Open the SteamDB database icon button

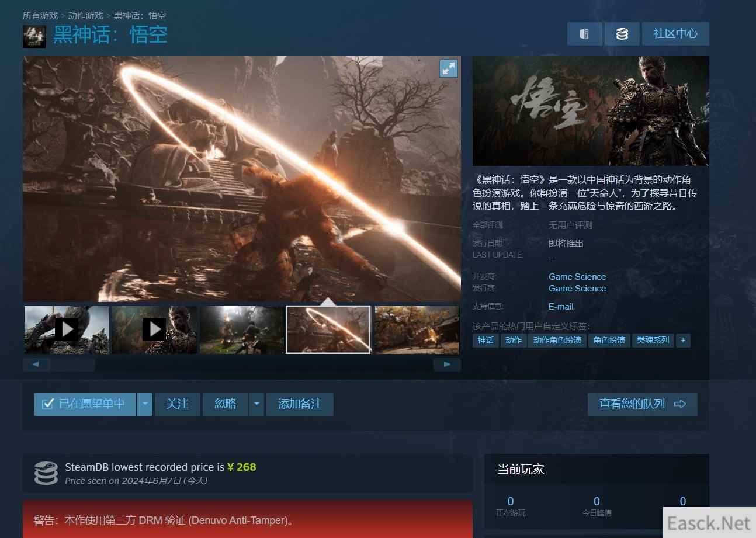[622, 34]
